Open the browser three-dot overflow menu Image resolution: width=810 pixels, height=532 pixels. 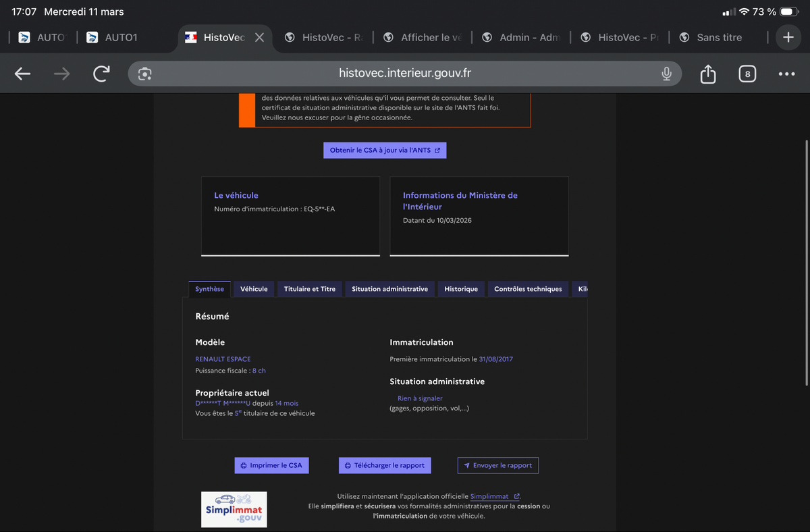pyautogui.click(x=786, y=73)
